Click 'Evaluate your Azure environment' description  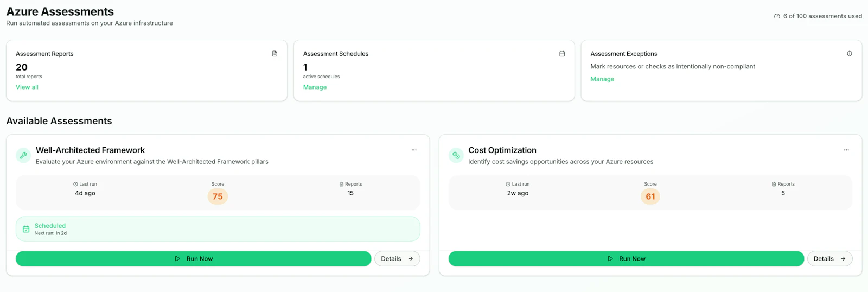coord(152,162)
